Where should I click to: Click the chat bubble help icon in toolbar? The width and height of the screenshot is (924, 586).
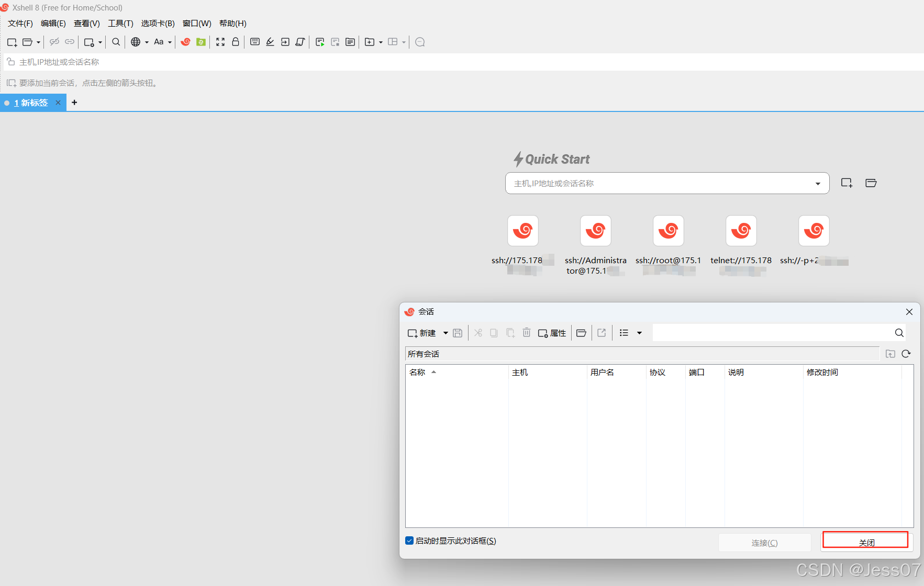[420, 42]
